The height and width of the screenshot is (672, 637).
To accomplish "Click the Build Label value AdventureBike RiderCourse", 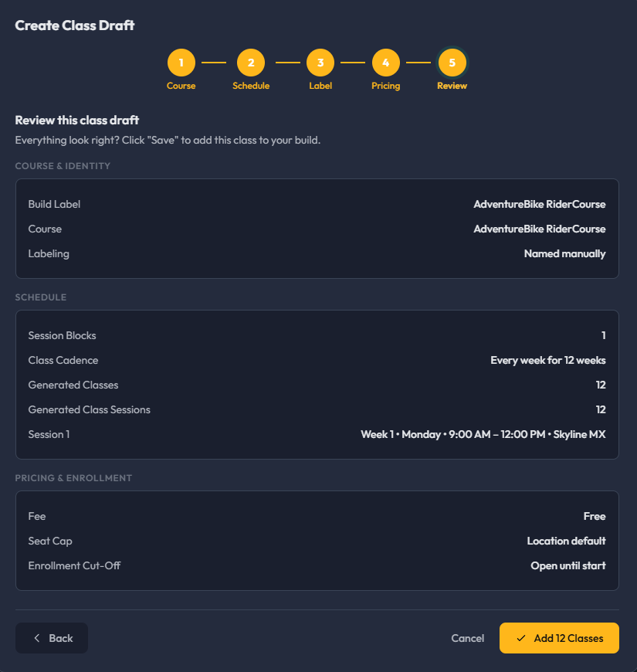I will pos(540,205).
